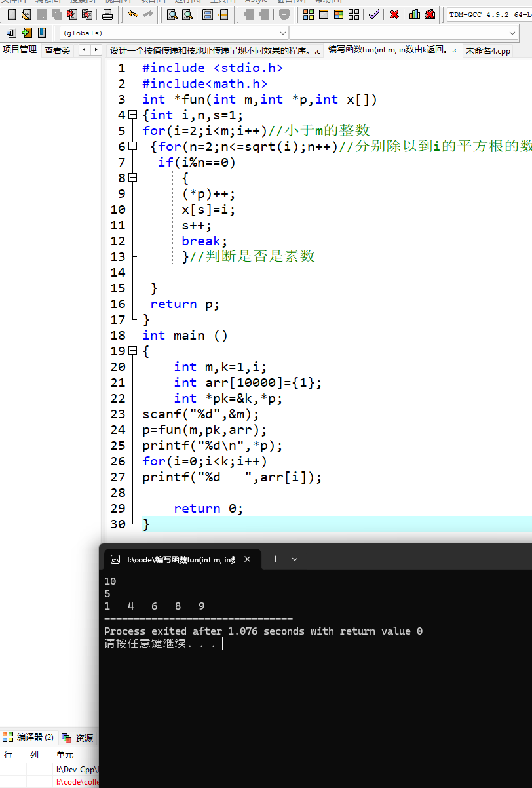Viewport: 532px width, 788px height.
Task: Click the Profile Analysis chart icon
Action: coord(415,14)
